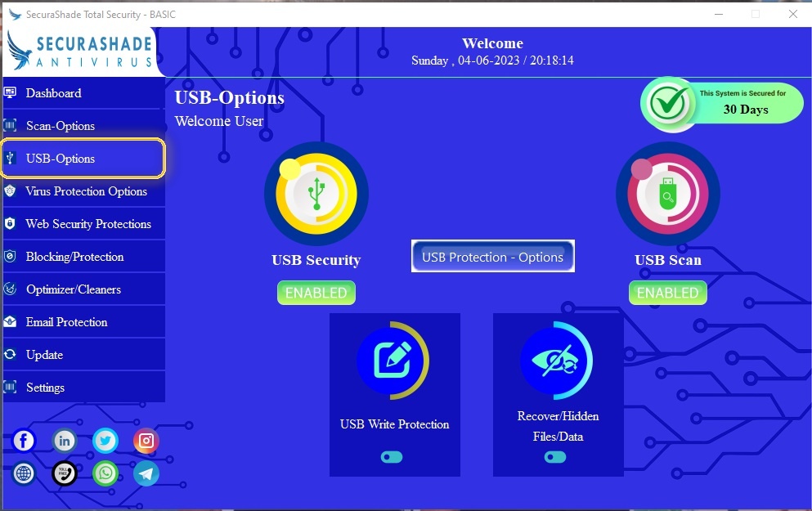Click the Email Protection envelope icon
812x511 pixels.
(10, 321)
